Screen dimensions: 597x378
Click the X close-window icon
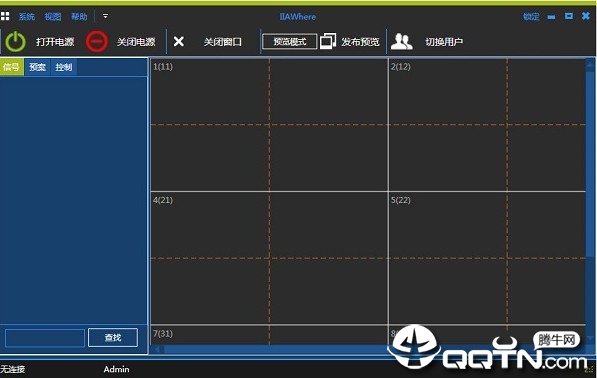tap(179, 41)
